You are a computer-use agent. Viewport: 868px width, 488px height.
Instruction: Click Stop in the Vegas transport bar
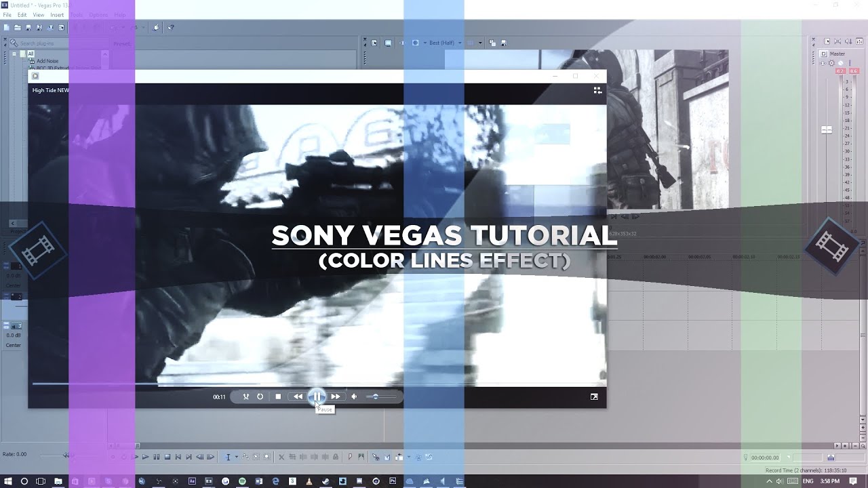[x=167, y=457]
